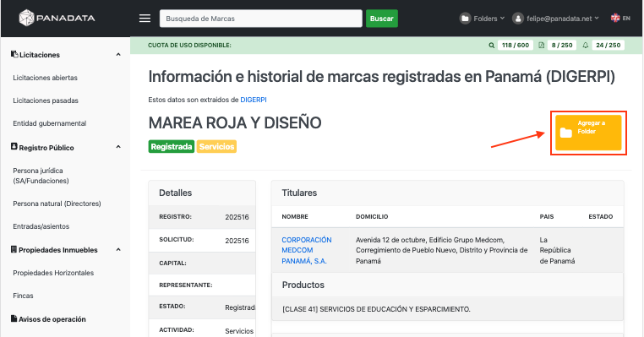Click the PAIS column header
This screenshot has width=644, height=337.
click(x=547, y=216)
